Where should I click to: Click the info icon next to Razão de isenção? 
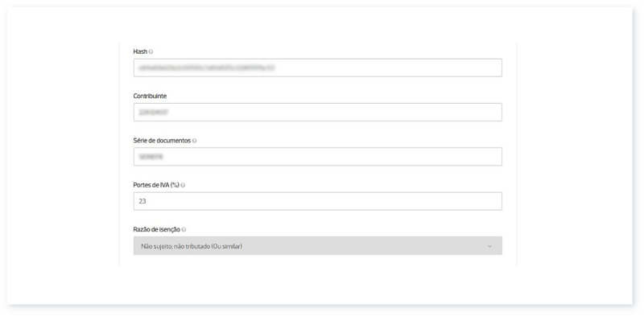click(x=184, y=229)
